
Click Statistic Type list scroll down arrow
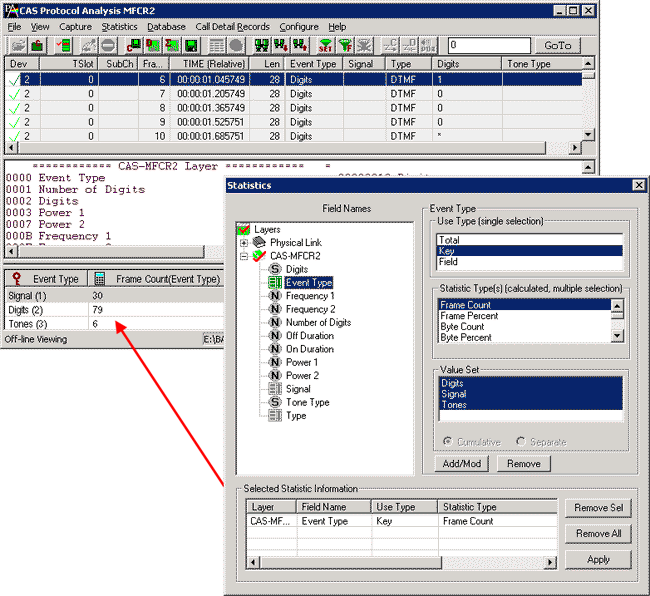[617, 336]
